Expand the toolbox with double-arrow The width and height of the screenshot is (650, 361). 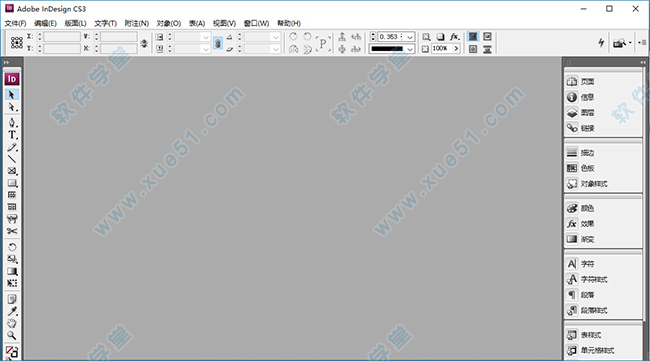tap(6, 62)
